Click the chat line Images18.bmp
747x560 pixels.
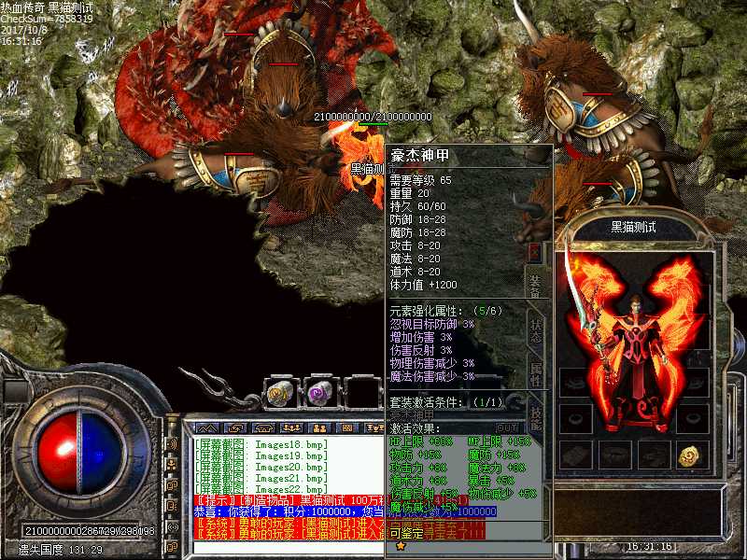click(x=261, y=444)
